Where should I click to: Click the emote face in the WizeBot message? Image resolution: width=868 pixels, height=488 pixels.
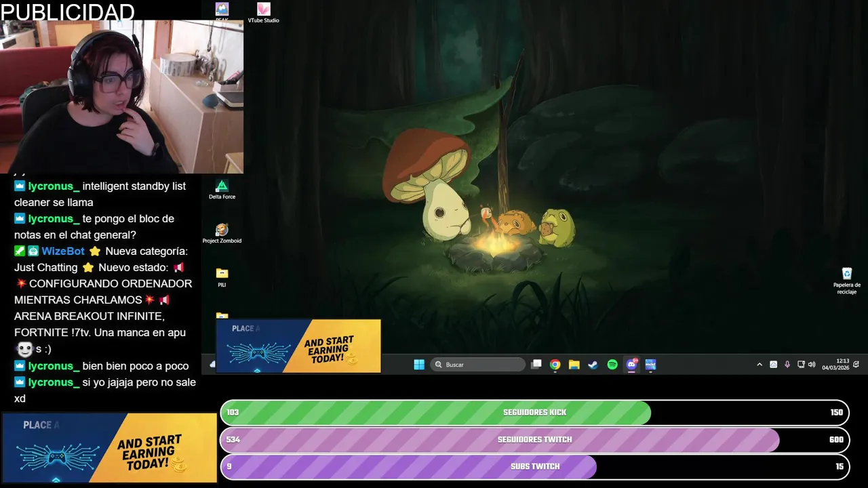[24, 349]
